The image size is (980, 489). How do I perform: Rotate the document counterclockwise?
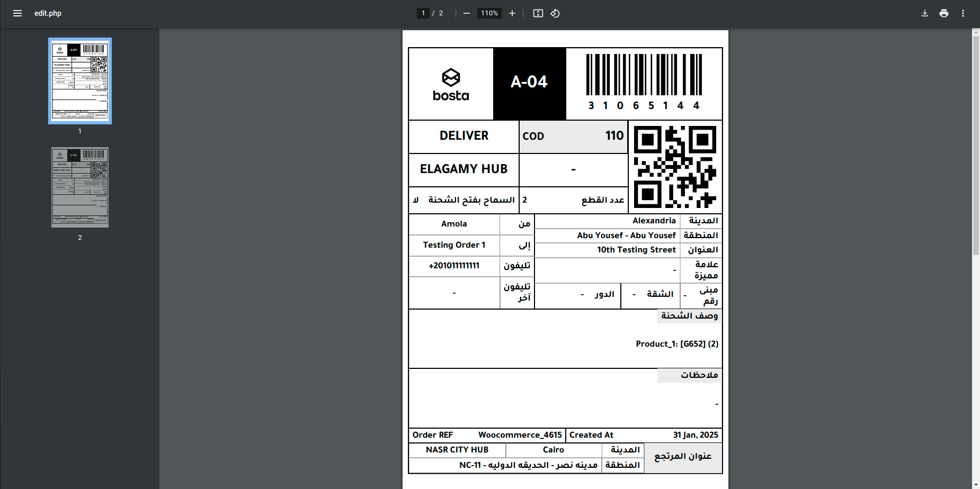pyautogui.click(x=555, y=13)
